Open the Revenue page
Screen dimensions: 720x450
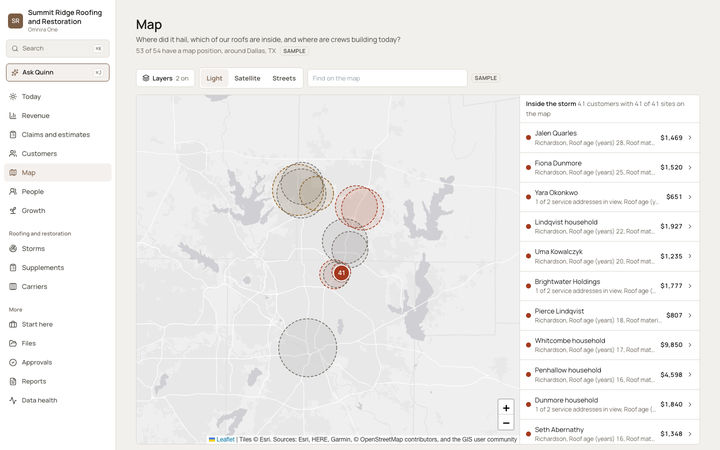(58, 116)
